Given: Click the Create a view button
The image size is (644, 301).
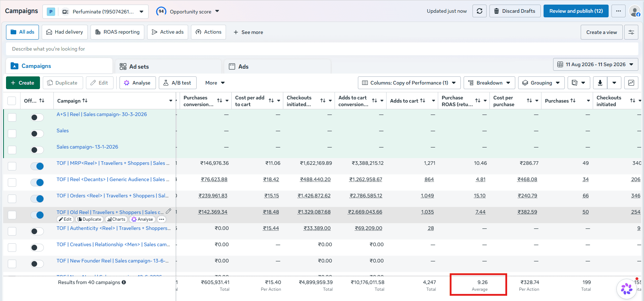Looking at the screenshot, I should [x=602, y=32].
